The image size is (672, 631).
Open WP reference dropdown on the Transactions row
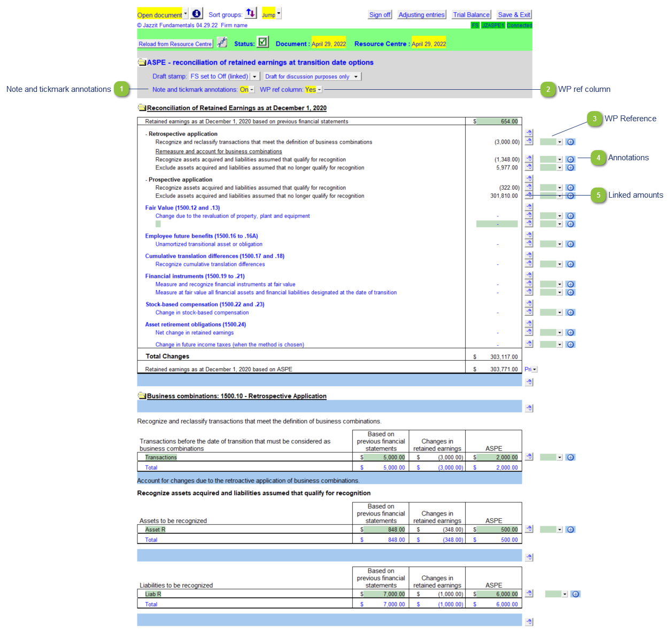560,457
